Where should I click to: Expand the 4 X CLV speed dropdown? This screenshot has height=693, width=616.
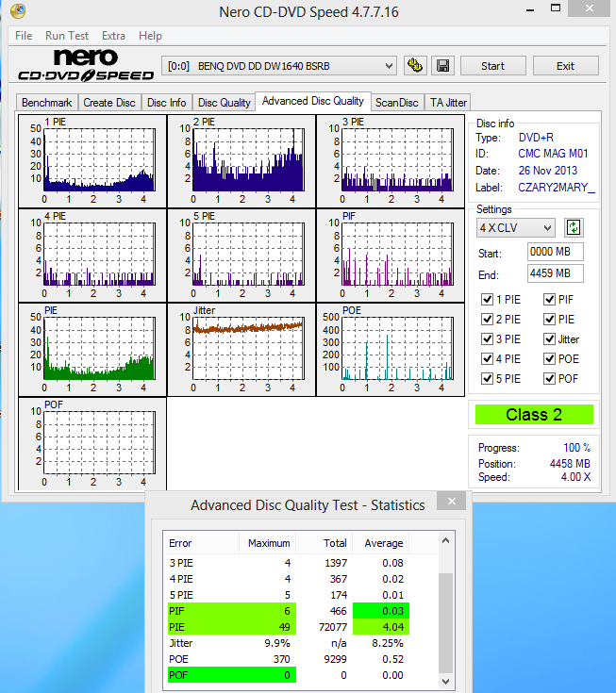point(516,227)
